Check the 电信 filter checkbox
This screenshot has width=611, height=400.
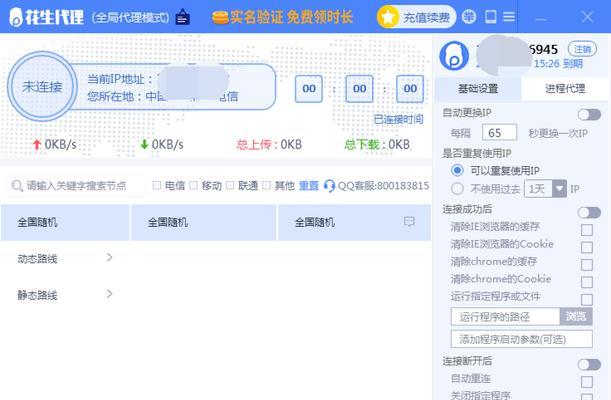157,185
